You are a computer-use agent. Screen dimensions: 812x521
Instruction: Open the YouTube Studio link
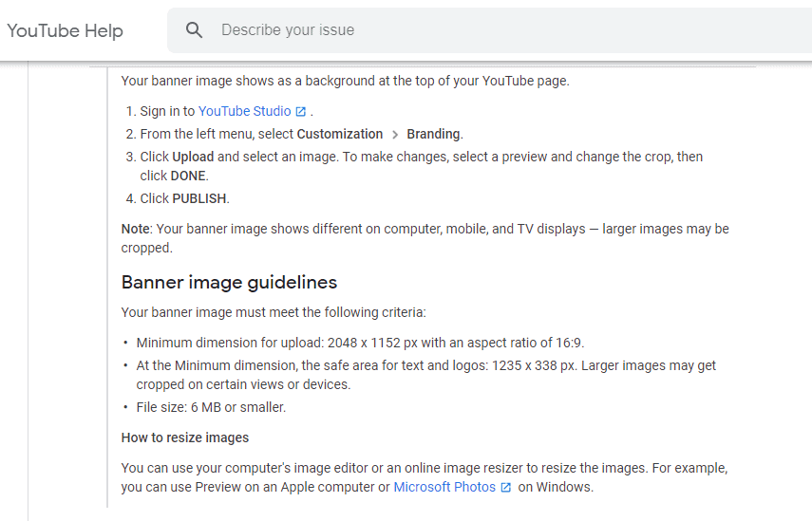(x=244, y=111)
